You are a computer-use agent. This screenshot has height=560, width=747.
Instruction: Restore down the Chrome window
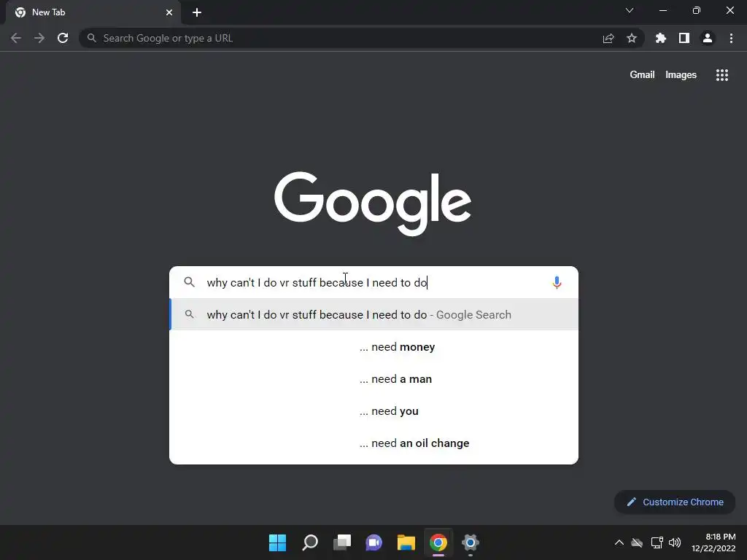point(697,10)
